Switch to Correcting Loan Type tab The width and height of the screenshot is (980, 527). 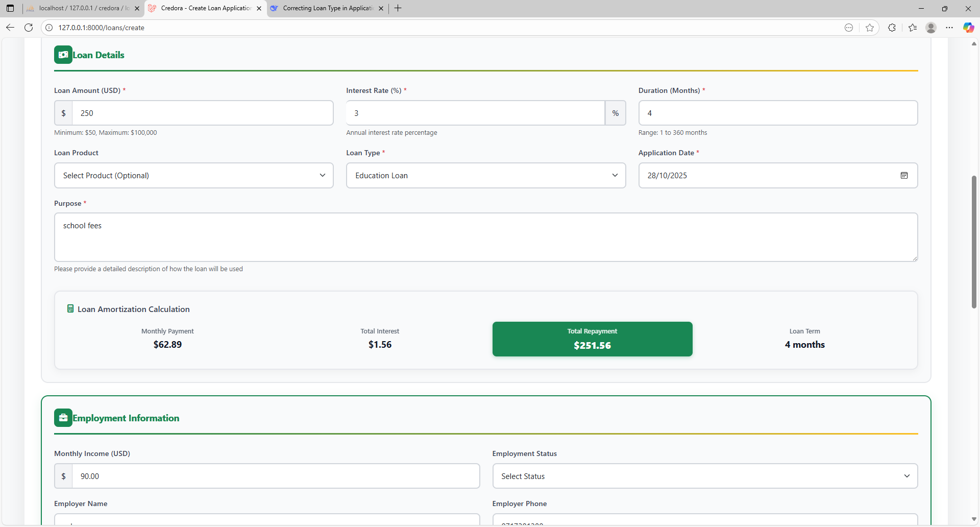[x=327, y=8]
